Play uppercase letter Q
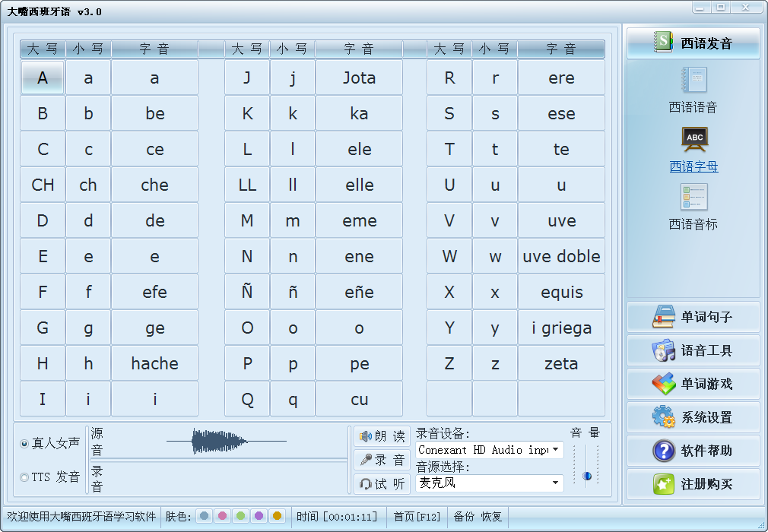 [x=247, y=399]
